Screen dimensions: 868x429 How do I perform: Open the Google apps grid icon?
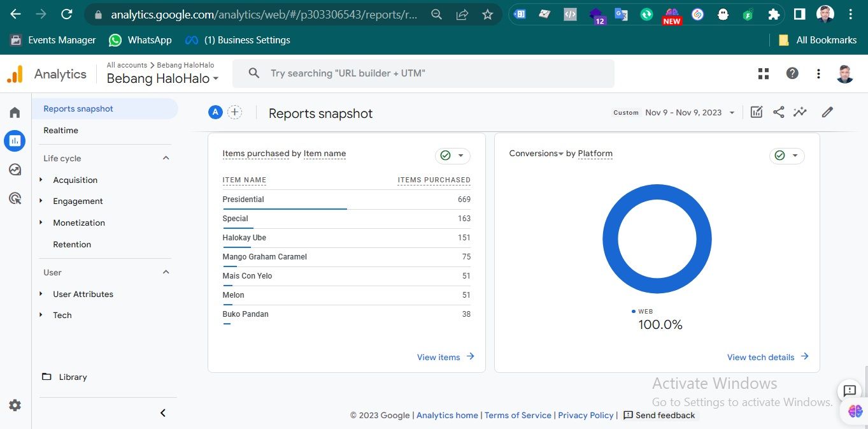click(764, 74)
